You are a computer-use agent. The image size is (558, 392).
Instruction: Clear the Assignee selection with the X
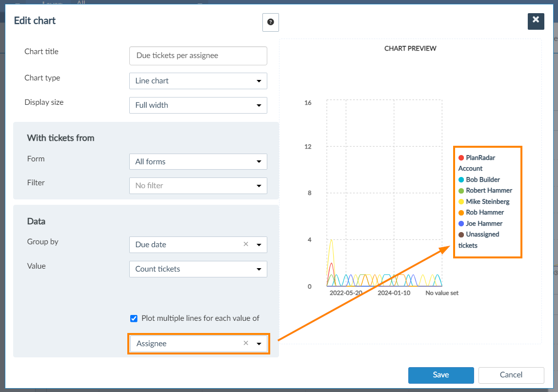(246, 343)
